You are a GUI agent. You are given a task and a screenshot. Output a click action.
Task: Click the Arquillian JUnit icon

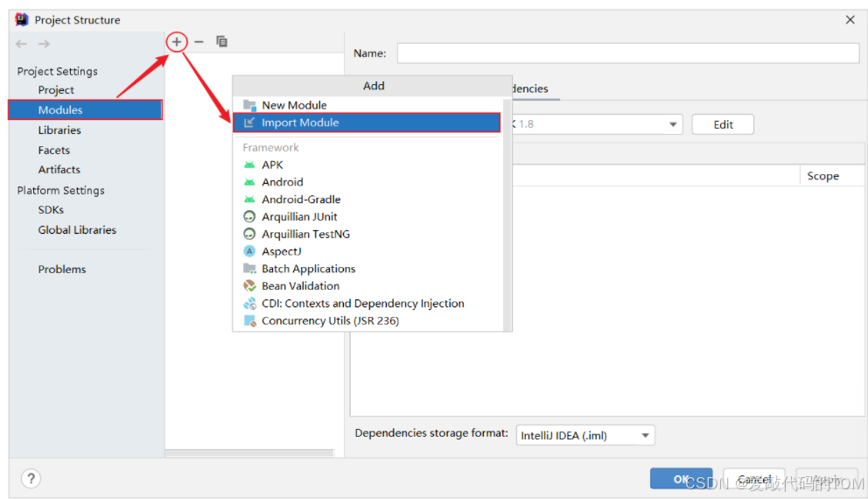[x=249, y=216]
